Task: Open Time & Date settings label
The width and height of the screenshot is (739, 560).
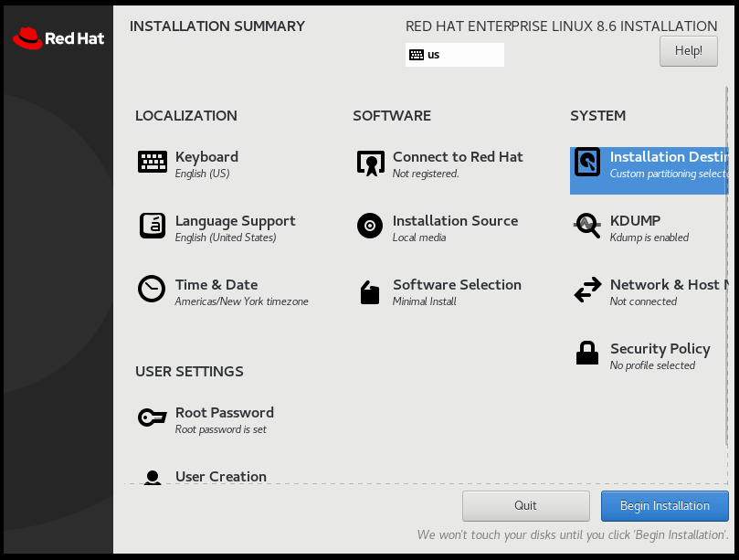Action: [216, 285]
